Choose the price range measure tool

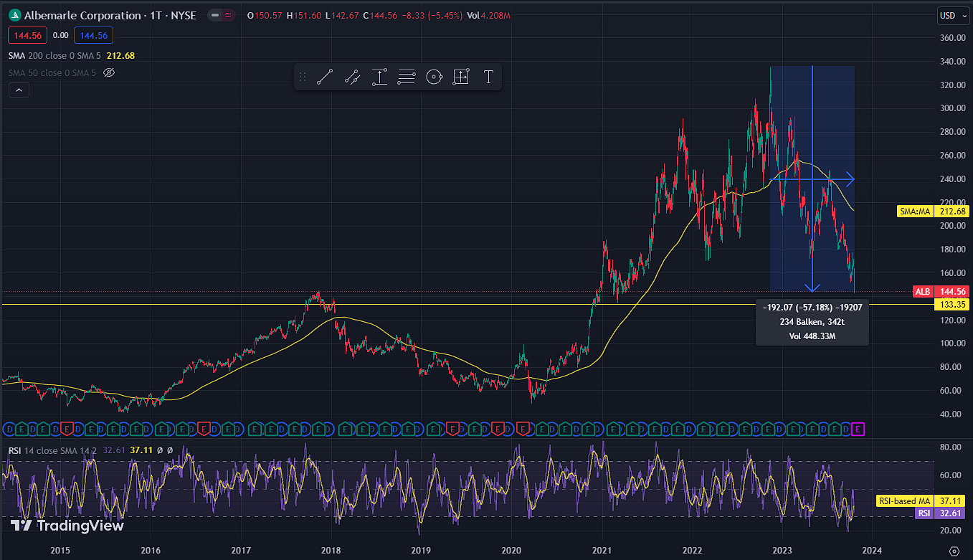379,77
